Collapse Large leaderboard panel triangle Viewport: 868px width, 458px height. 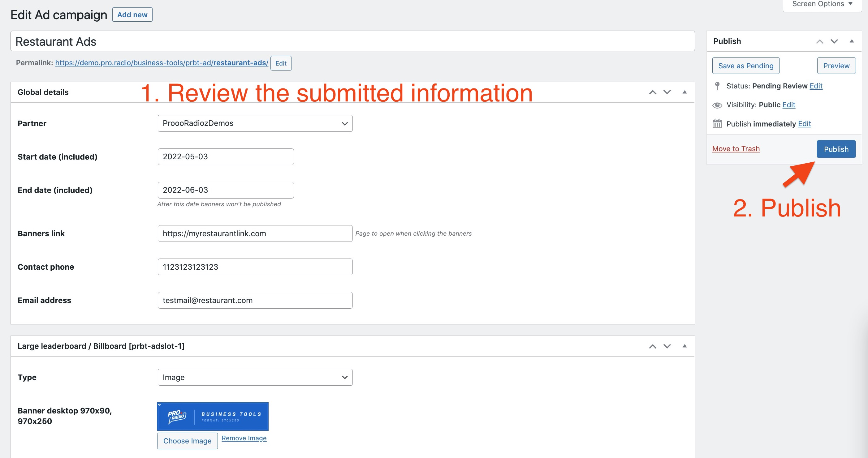pyautogui.click(x=684, y=346)
